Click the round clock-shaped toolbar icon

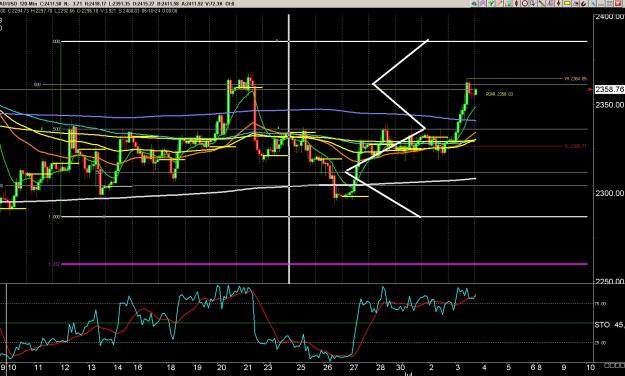pyautogui.click(x=525, y=4)
